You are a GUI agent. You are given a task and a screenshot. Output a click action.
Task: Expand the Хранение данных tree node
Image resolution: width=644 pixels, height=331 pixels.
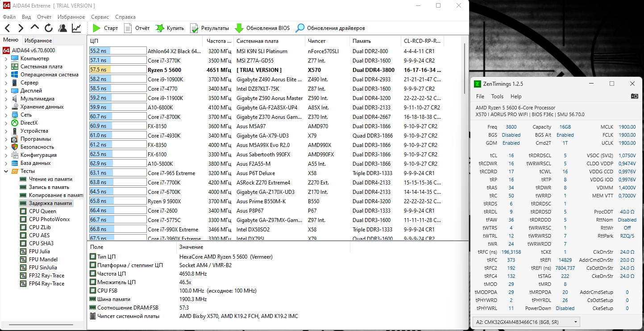[x=6, y=107]
